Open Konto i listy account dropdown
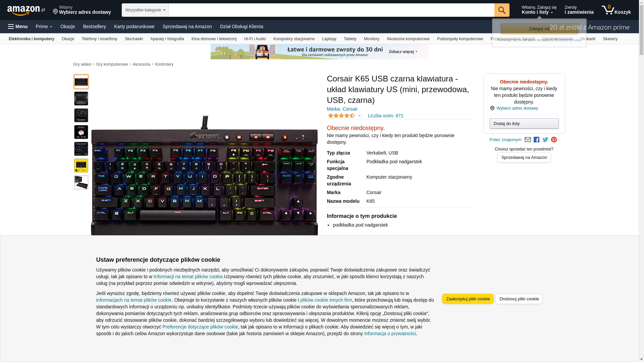This screenshot has height=362, width=644. tap(539, 10)
